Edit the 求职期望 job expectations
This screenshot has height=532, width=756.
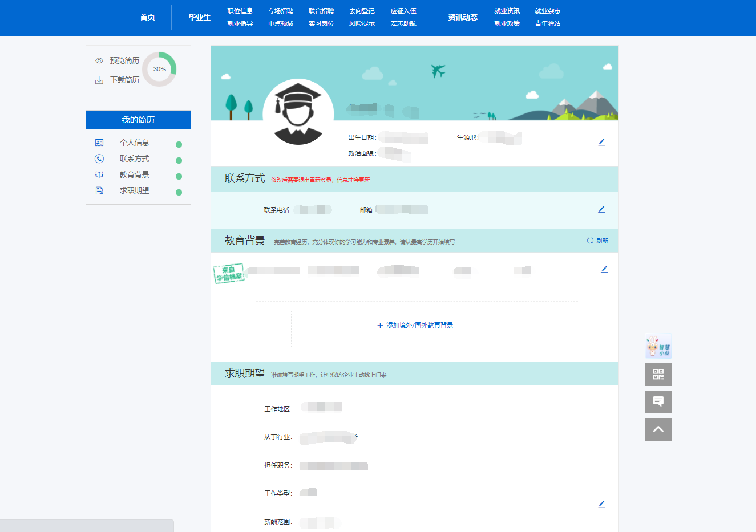[601, 504]
